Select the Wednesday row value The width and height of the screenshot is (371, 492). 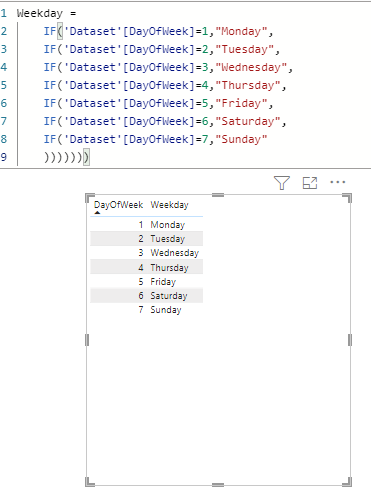[x=174, y=253]
